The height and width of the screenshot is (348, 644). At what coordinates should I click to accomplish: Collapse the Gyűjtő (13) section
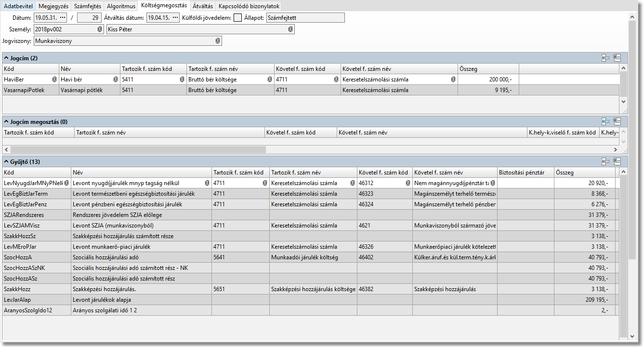click(x=6, y=161)
